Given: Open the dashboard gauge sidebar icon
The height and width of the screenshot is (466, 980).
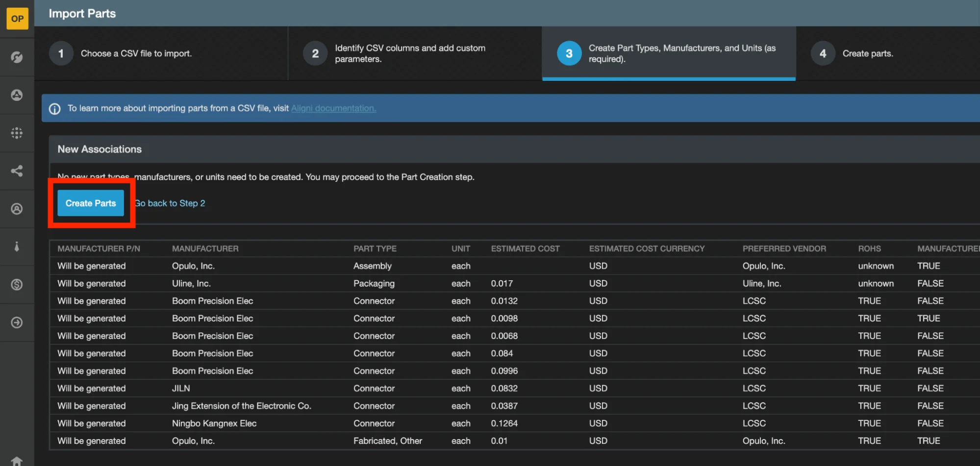Looking at the screenshot, I should click(17, 57).
